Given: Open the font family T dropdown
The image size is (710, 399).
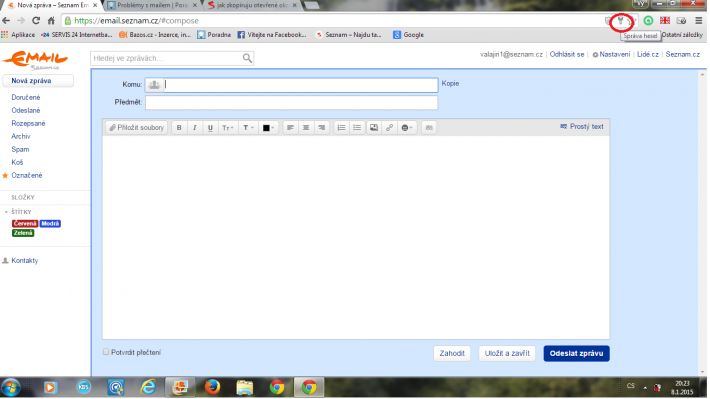Looking at the screenshot, I should click(x=248, y=128).
